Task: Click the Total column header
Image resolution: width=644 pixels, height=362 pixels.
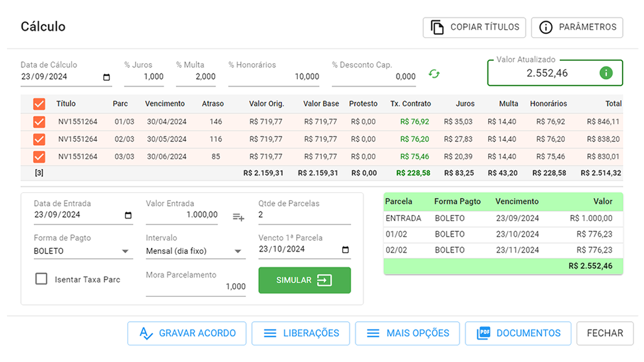Action: (x=613, y=104)
